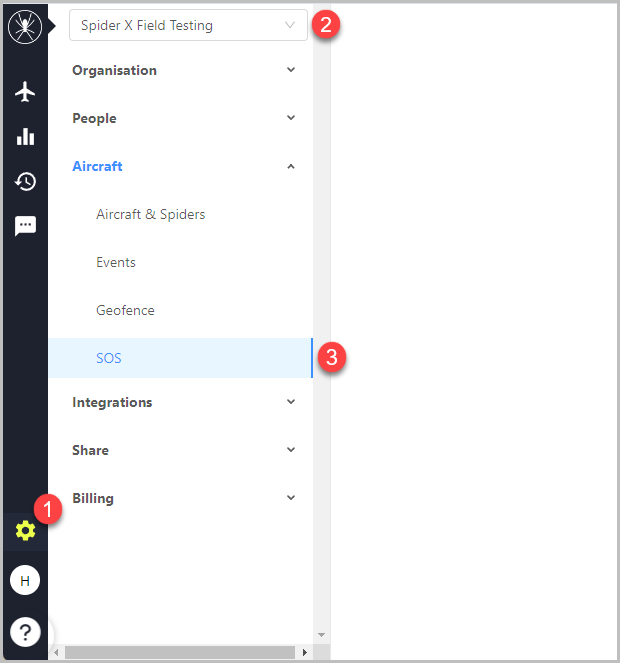The image size is (620, 663).
Task: Open the help question mark icon
Action: 25,632
